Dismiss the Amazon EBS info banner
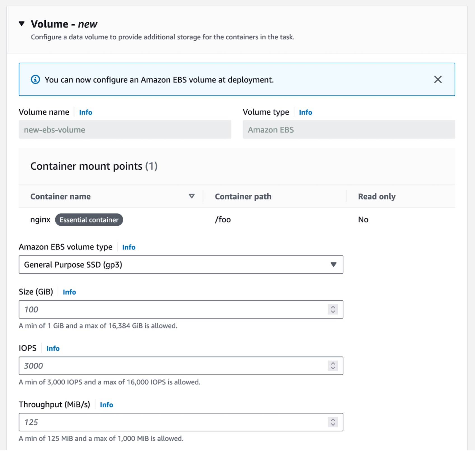This screenshot has height=451, width=476. click(438, 79)
